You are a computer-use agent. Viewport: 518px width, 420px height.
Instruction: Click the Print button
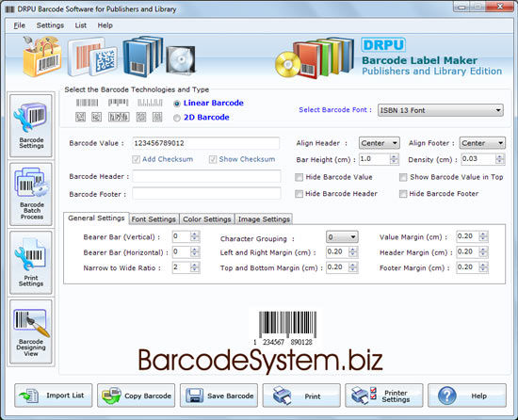click(301, 396)
